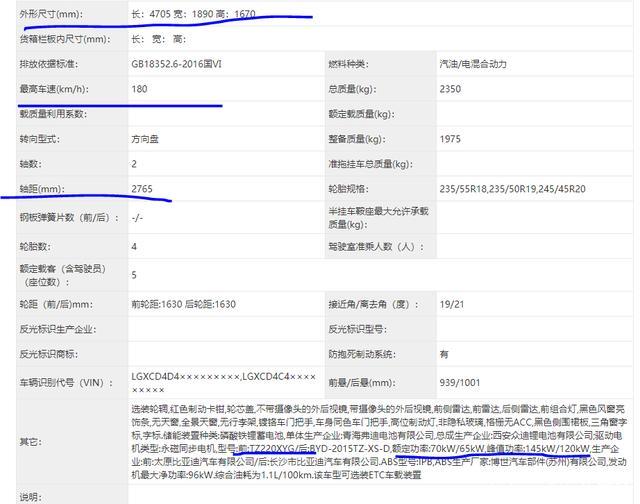Click the 总质量(kg) label
The height and width of the screenshot is (504, 640).
tap(352, 89)
